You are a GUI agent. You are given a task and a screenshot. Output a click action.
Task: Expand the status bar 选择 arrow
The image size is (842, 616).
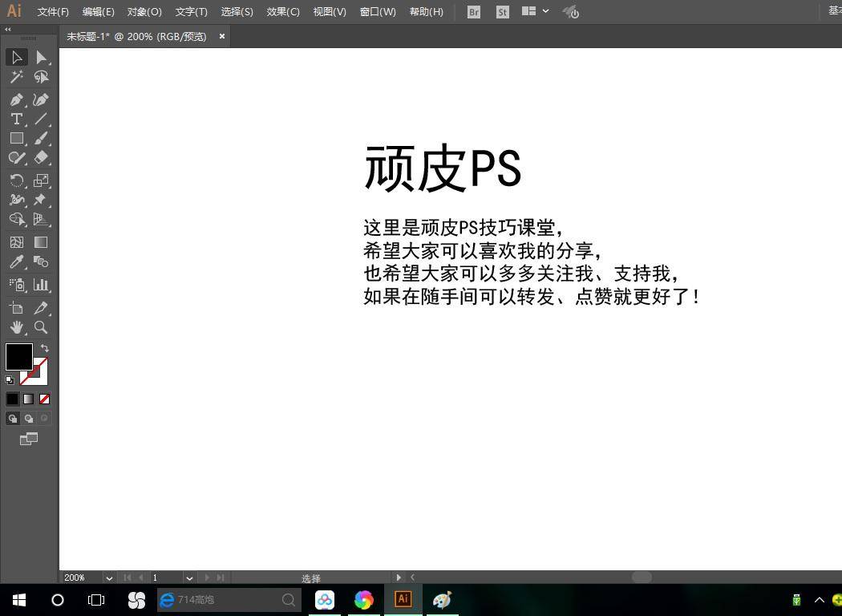click(x=399, y=577)
